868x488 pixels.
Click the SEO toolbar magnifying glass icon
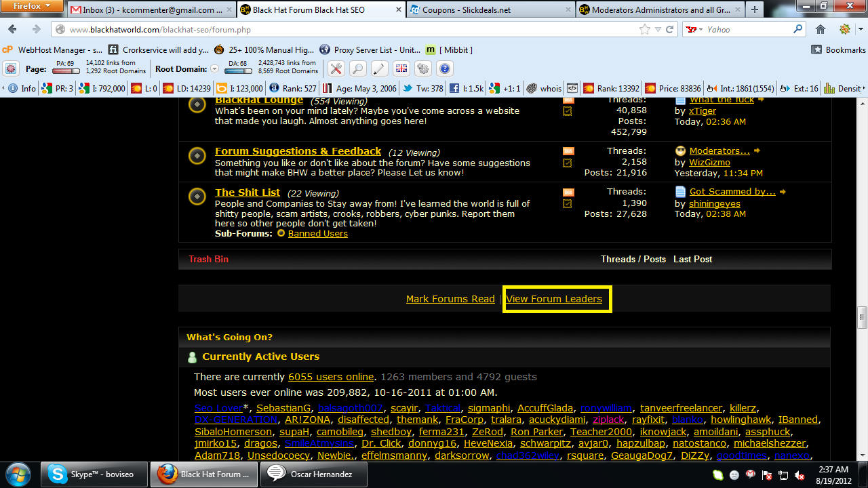[x=357, y=68]
